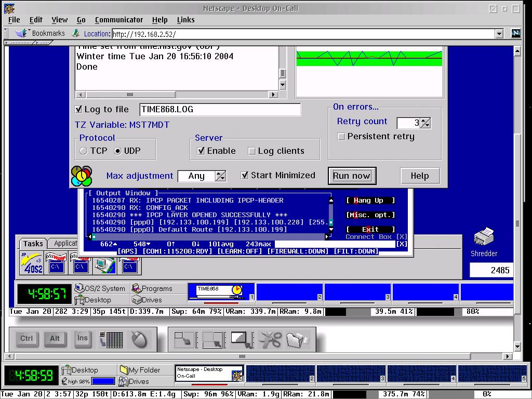
Task: Open the Edit menu
Action: point(36,20)
